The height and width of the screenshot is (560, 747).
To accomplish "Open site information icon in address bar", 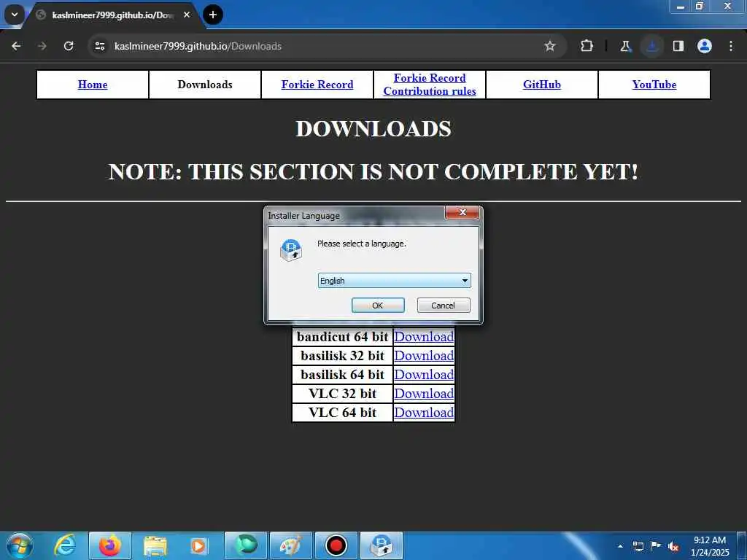I will [100, 46].
